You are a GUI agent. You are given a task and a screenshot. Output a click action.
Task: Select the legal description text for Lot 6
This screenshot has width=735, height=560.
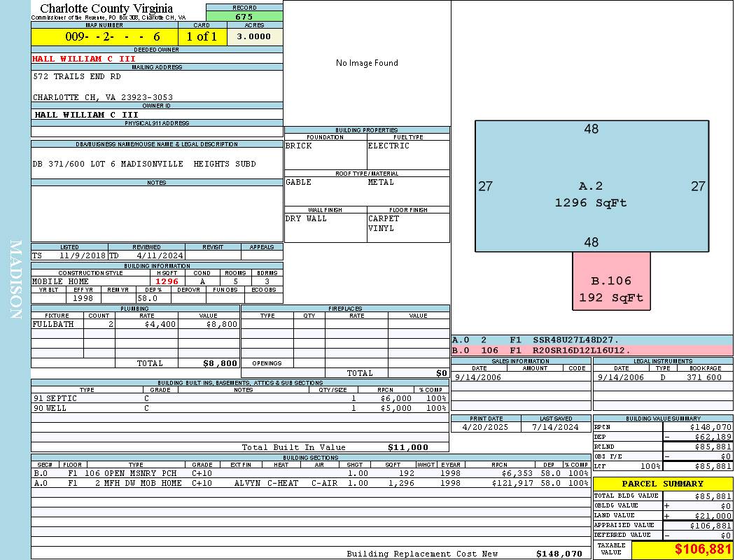click(x=144, y=164)
